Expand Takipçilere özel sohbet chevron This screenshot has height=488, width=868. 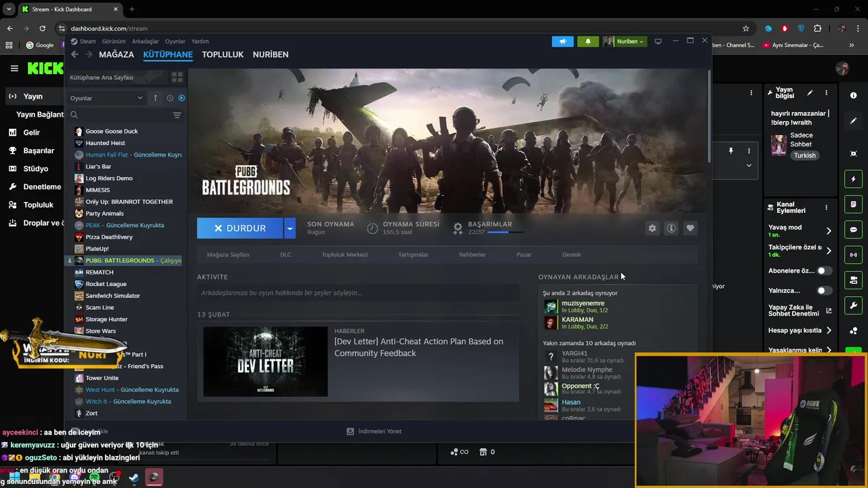(829, 251)
